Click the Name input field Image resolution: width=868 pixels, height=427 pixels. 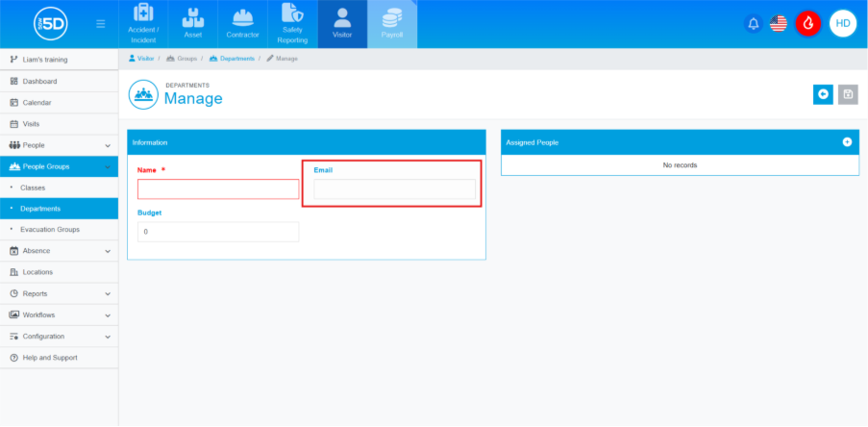(218, 189)
